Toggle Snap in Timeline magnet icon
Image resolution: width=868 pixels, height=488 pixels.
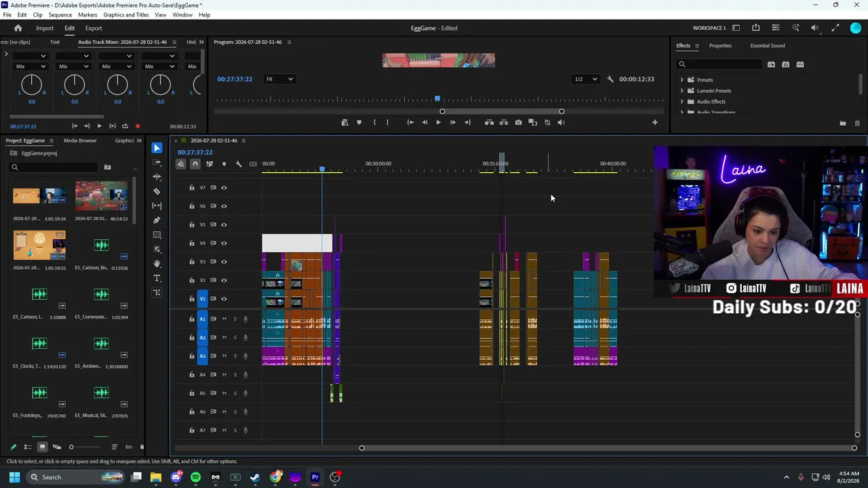coord(195,163)
